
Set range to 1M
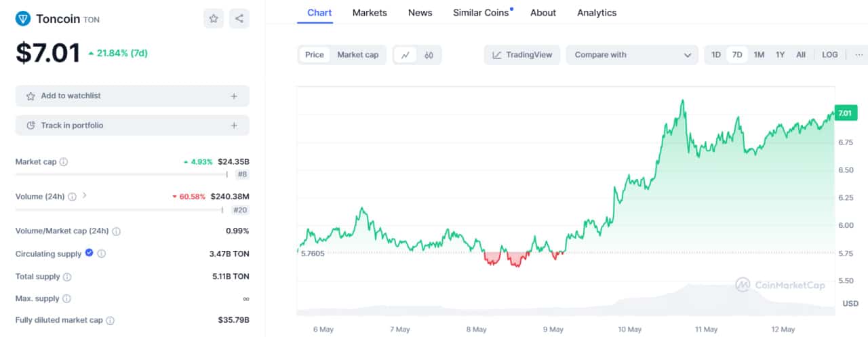click(x=759, y=55)
